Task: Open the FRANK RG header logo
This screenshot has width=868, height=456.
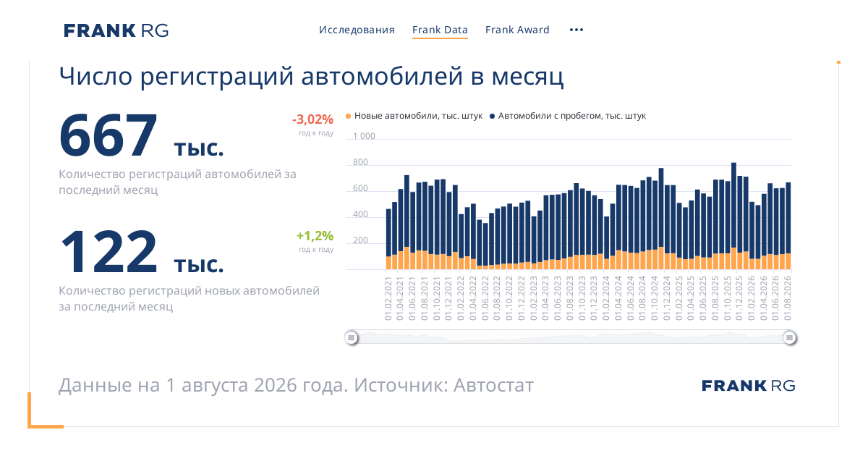Action: [x=116, y=30]
